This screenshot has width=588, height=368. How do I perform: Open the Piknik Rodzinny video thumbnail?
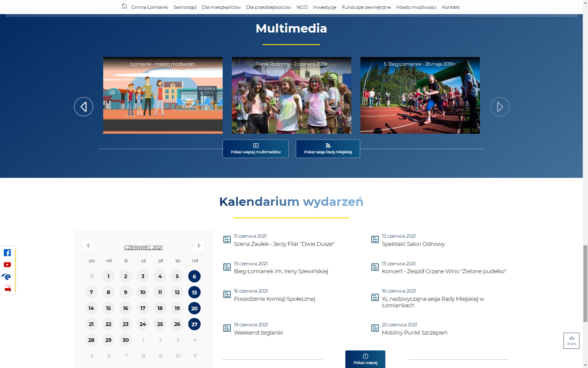coord(291,95)
